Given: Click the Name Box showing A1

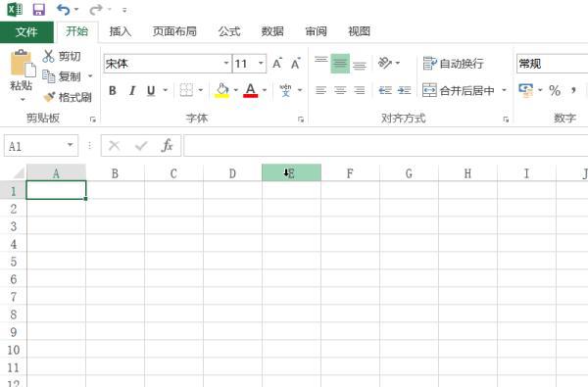Looking at the screenshot, I should 41,146.
